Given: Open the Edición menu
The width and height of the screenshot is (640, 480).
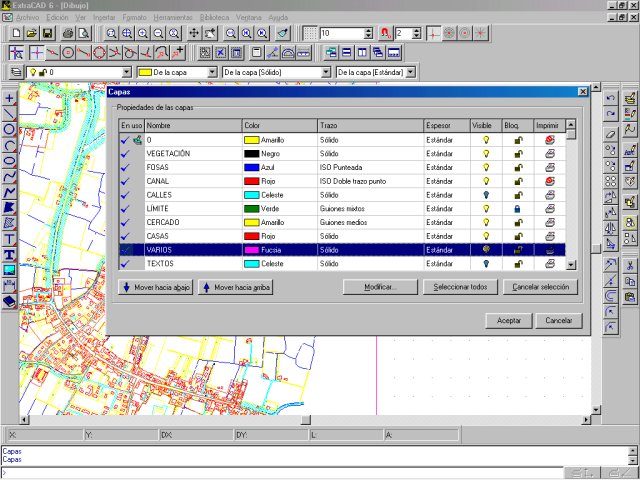Looking at the screenshot, I should pyautogui.click(x=57, y=18).
